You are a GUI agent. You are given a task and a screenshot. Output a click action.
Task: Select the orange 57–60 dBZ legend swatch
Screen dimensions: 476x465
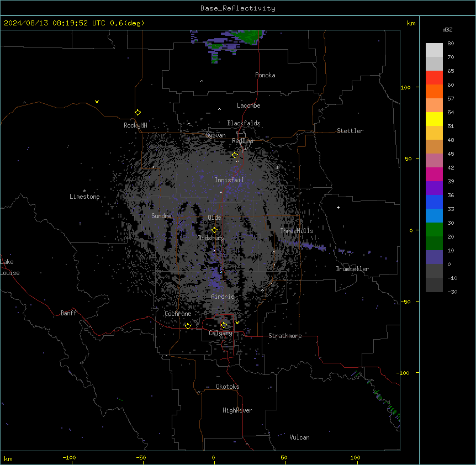tap(434, 91)
